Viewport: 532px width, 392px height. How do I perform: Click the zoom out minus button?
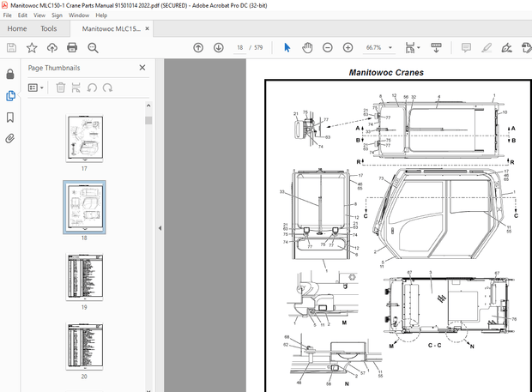click(327, 48)
